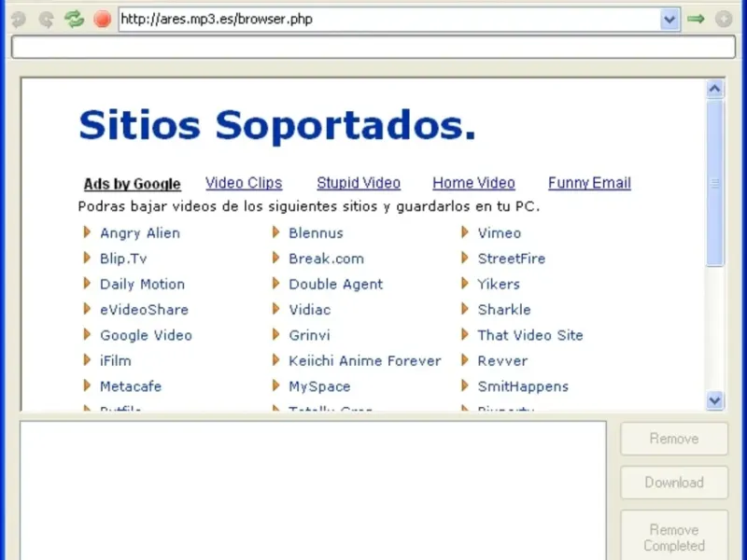Open the SmitHappens site link
The width and height of the screenshot is (747, 560).
pyautogui.click(x=523, y=386)
